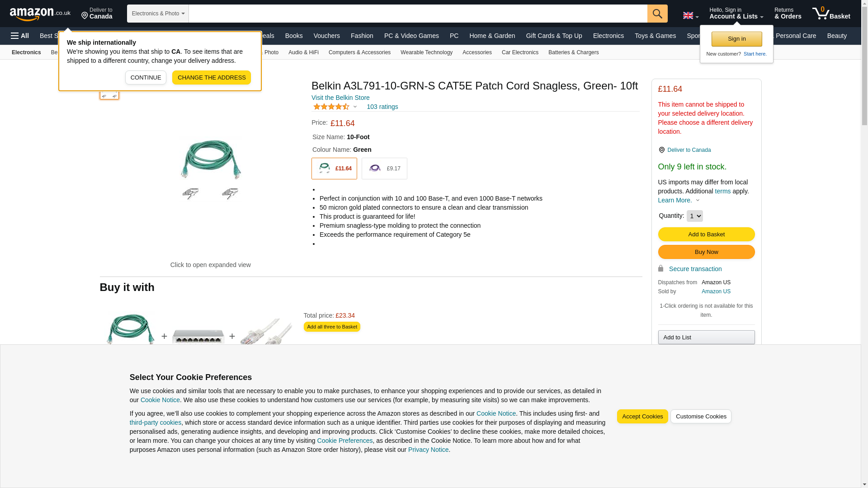Viewport: 868px width, 488px height.
Task: Open the Electronics & Photo search category dropdown
Action: [158, 14]
